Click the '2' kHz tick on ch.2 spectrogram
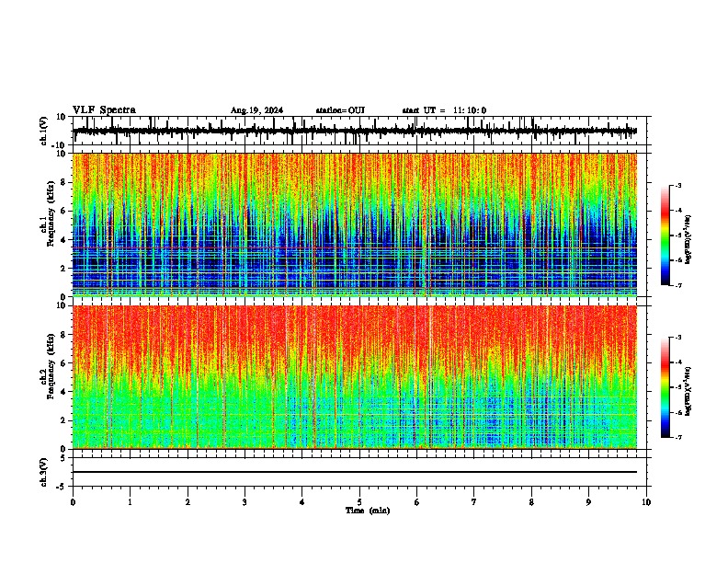The width and height of the screenshot is (728, 563). tap(63, 420)
